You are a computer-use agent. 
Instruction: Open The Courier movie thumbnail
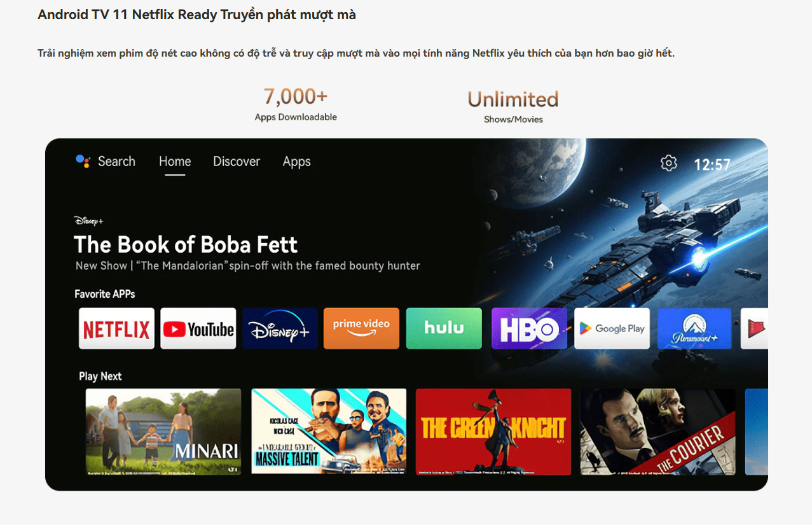657,431
